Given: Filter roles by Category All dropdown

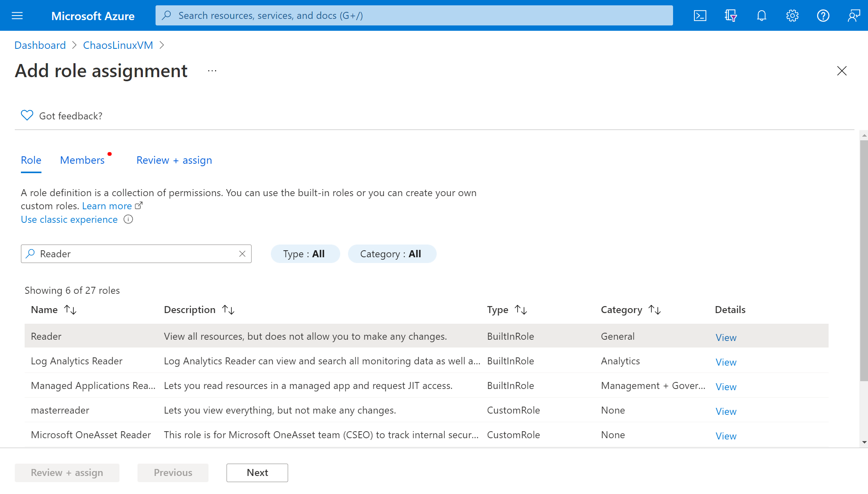Looking at the screenshot, I should [390, 253].
